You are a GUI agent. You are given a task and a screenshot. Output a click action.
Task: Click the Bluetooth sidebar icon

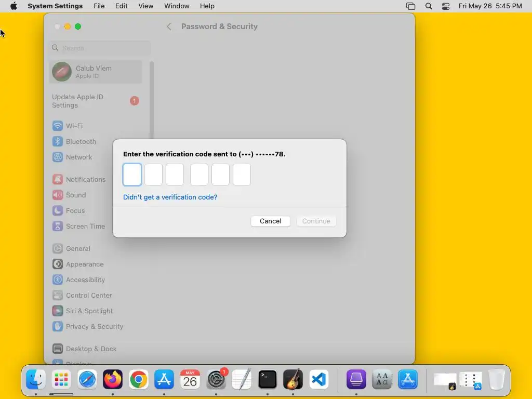57,141
